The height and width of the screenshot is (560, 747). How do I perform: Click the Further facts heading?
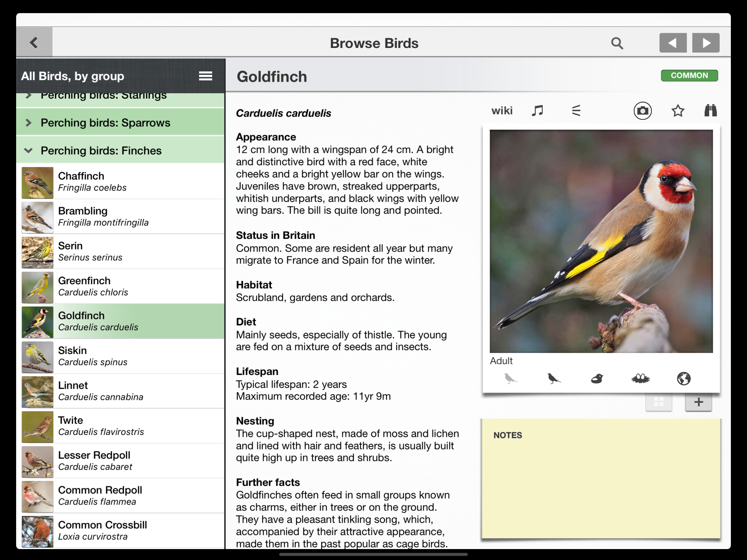(x=268, y=482)
